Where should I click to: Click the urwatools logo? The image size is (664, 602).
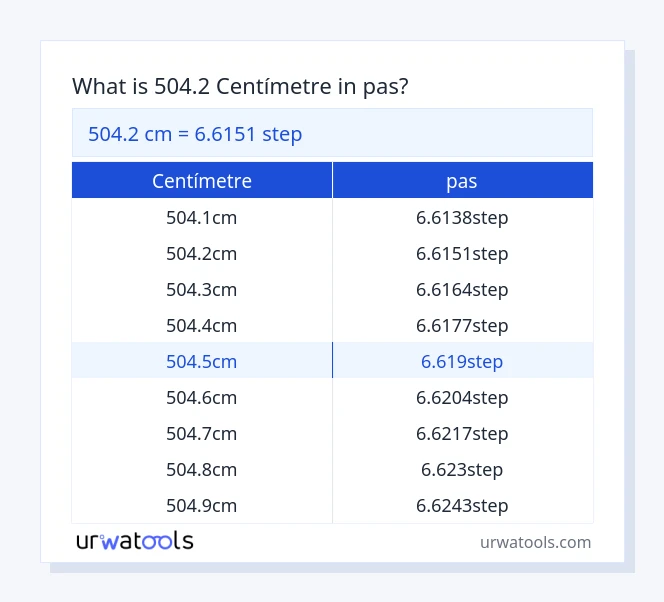tap(135, 541)
